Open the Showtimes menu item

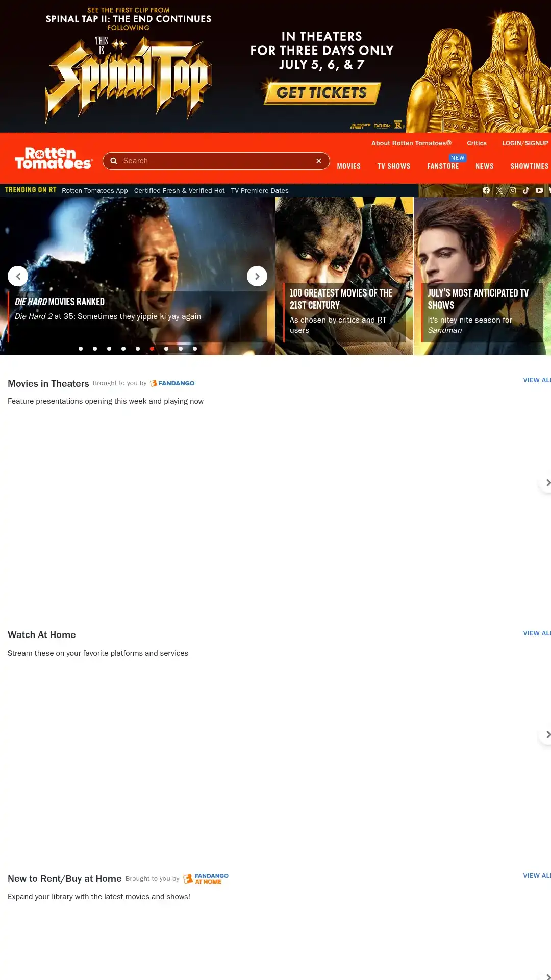click(530, 166)
